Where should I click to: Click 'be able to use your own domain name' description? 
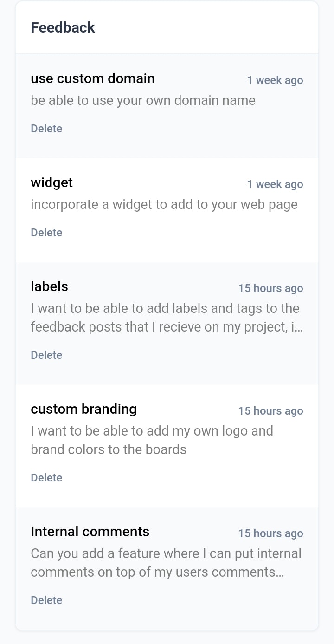pyautogui.click(x=143, y=100)
